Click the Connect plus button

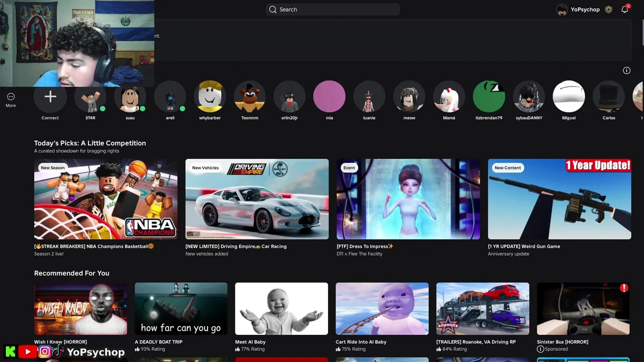pyautogui.click(x=50, y=97)
